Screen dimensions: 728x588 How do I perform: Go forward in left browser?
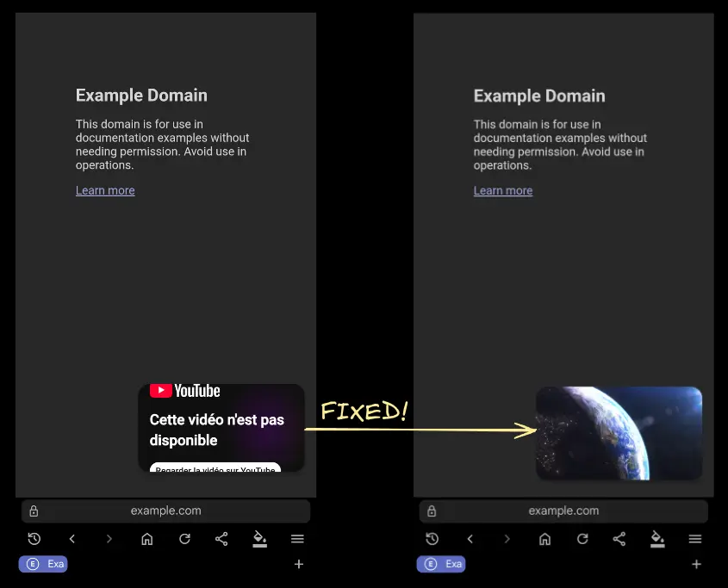[109, 539]
